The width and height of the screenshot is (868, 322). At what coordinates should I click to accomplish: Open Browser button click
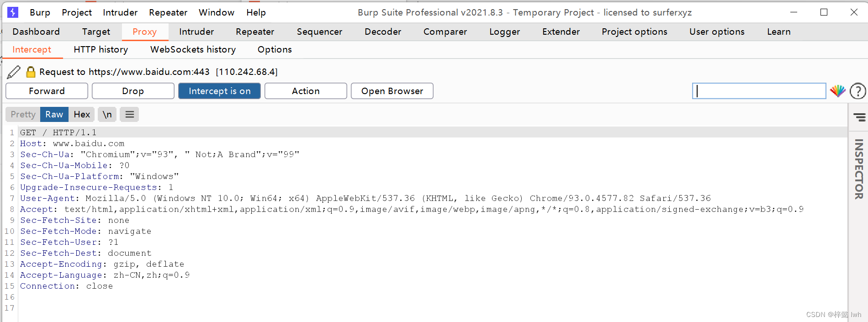(392, 91)
